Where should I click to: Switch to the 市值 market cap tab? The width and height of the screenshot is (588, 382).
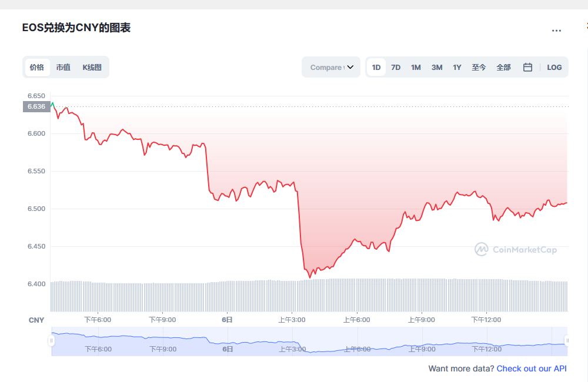pos(63,68)
